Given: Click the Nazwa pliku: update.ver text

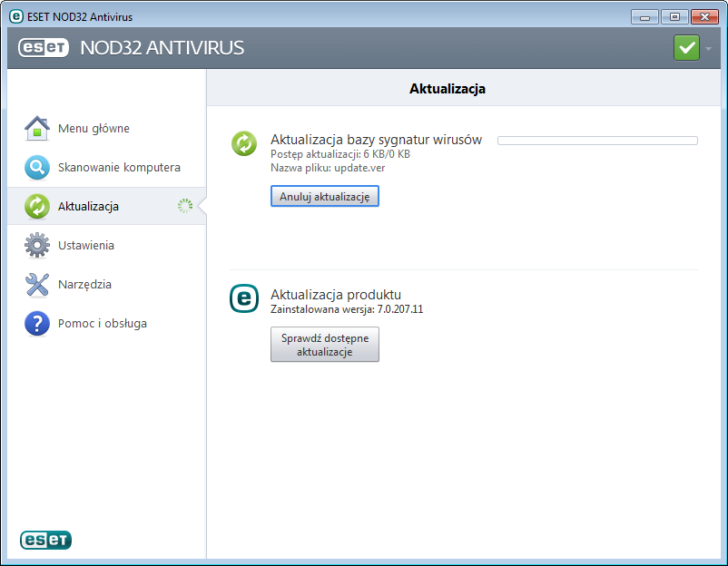Looking at the screenshot, I should 328,168.
